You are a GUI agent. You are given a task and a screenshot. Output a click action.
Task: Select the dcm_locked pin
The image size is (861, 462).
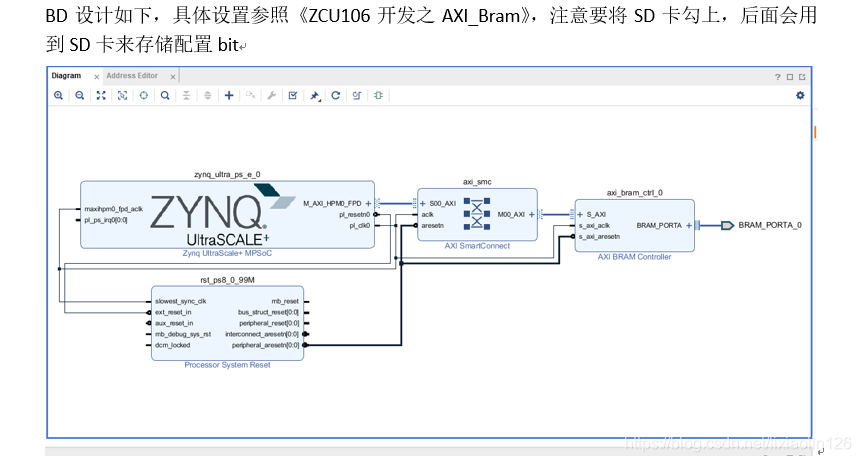[x=172, y=345]
